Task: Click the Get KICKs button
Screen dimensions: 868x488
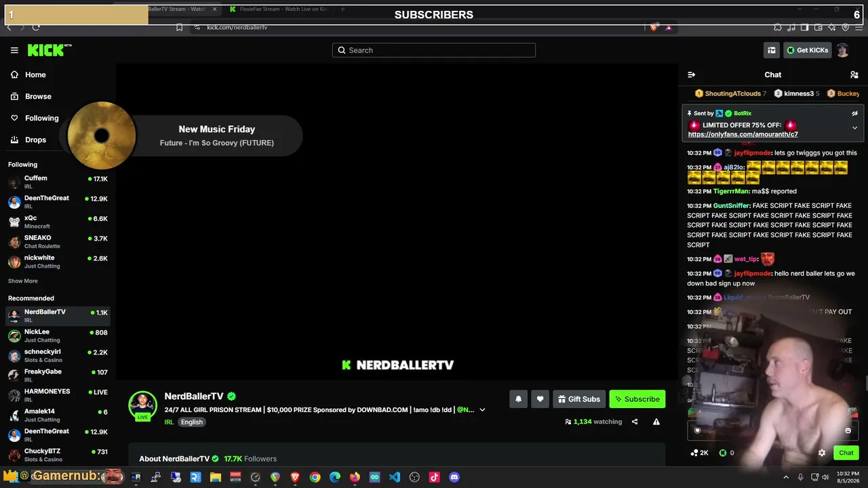Action: pos(807,50)
